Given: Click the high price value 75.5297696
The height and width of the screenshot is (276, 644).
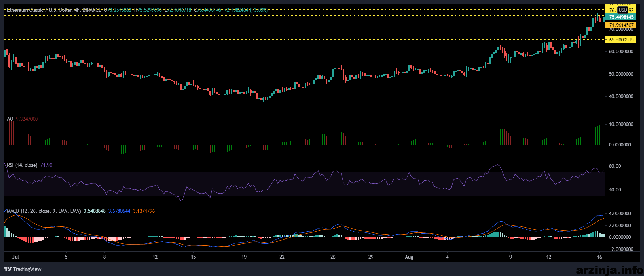Looking at the screenshot, I should 150,10.
